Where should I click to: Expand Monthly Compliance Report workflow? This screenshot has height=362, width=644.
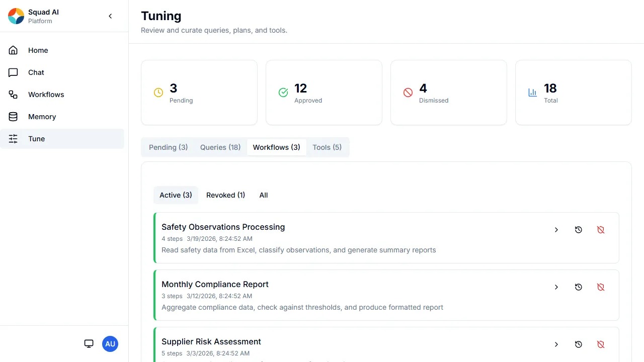pyautogui.click(x=556, y=287)
